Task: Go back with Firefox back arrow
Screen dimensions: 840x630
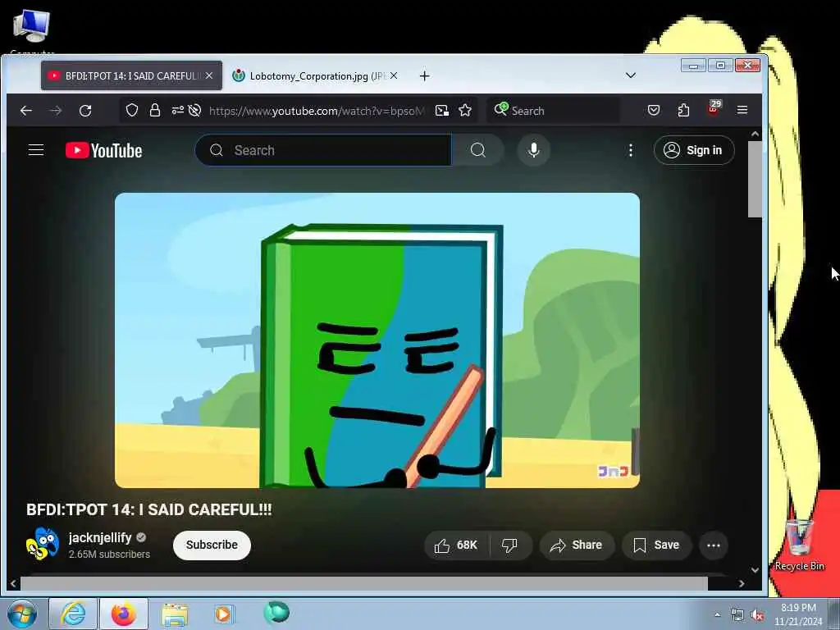Action: click(26, 111)
